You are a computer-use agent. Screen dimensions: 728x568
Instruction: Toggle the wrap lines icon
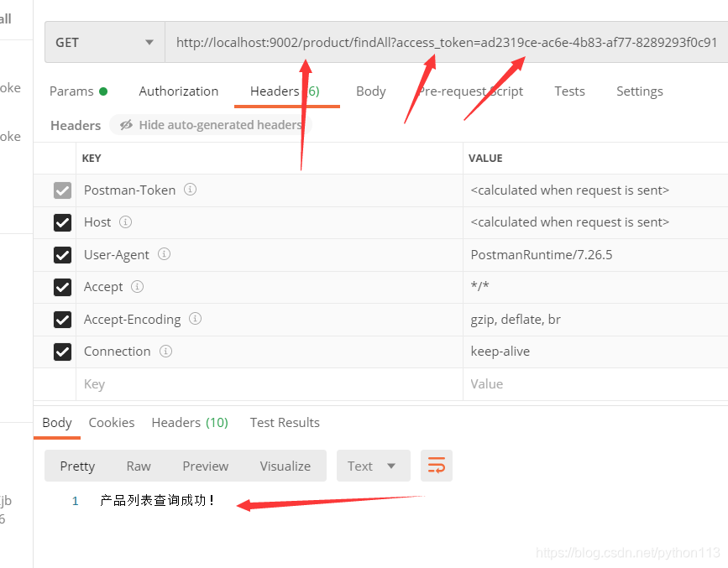click(x=437, y=466)
